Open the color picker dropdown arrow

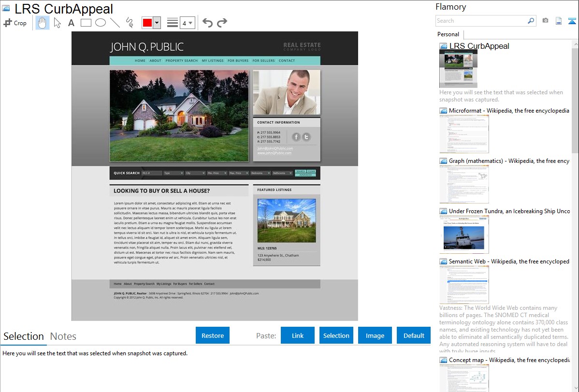157,23
